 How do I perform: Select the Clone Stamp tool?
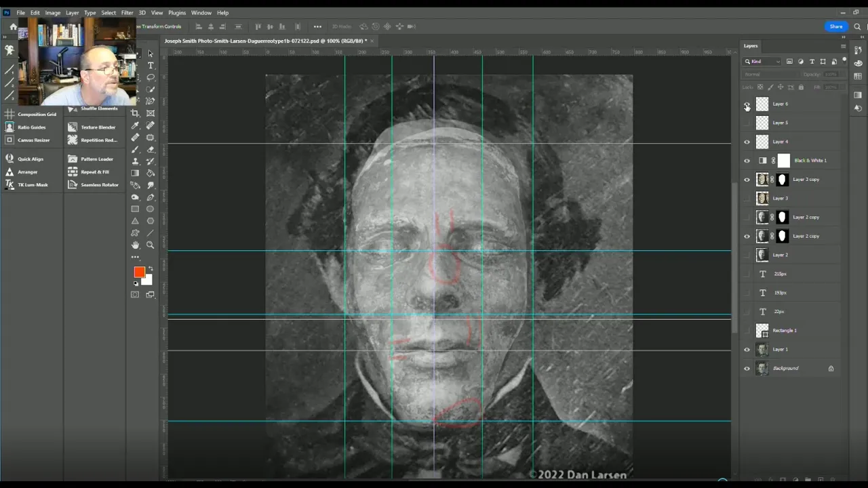click(135, 161)
